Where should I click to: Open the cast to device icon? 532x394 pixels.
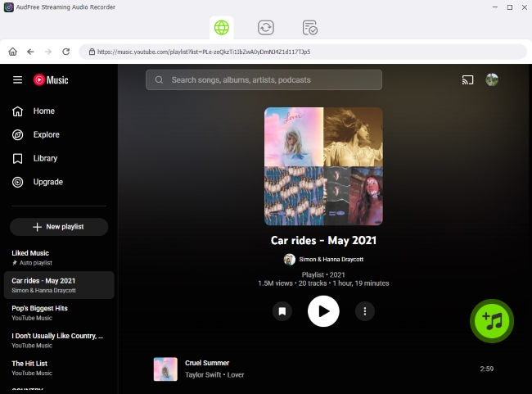click(467, 79)
